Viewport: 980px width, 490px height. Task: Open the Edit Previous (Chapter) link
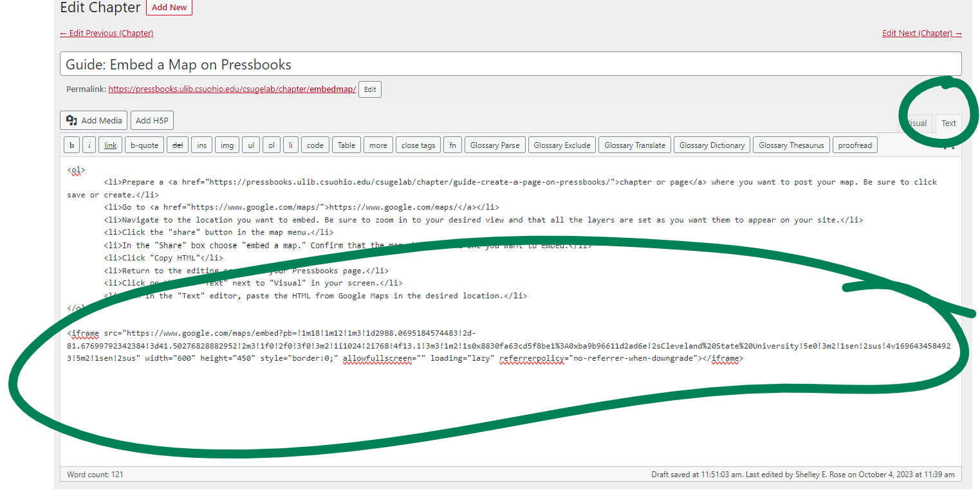[x=106, y=33]
